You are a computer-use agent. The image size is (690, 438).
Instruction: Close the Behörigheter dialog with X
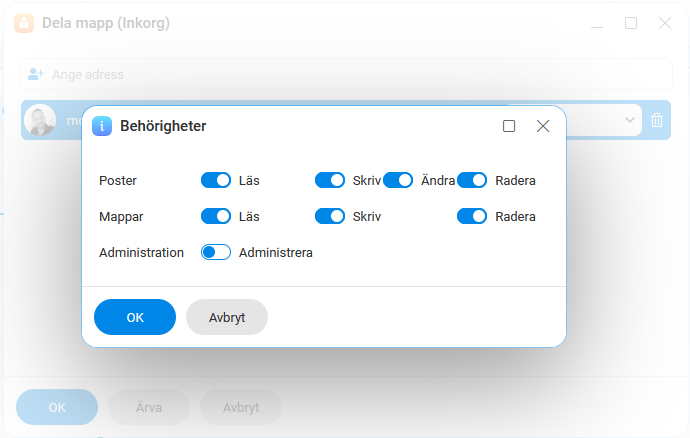(x=543, y=126)
